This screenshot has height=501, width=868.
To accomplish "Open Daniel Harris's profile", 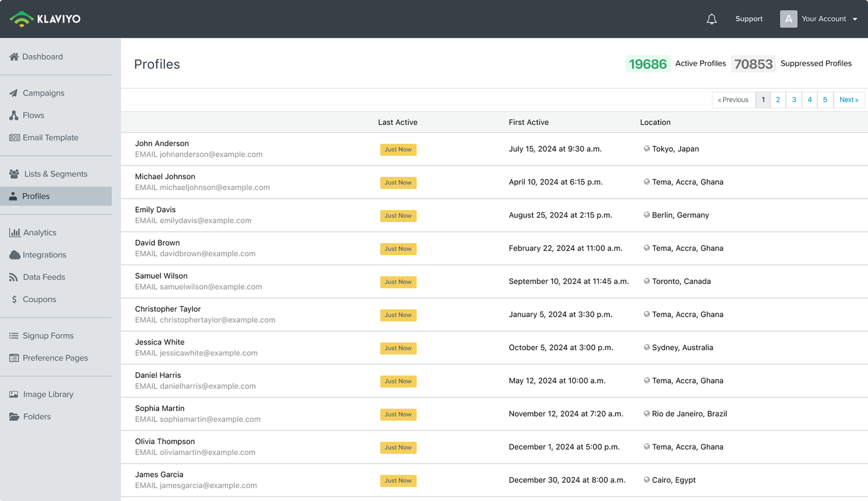I will point(158,375).
